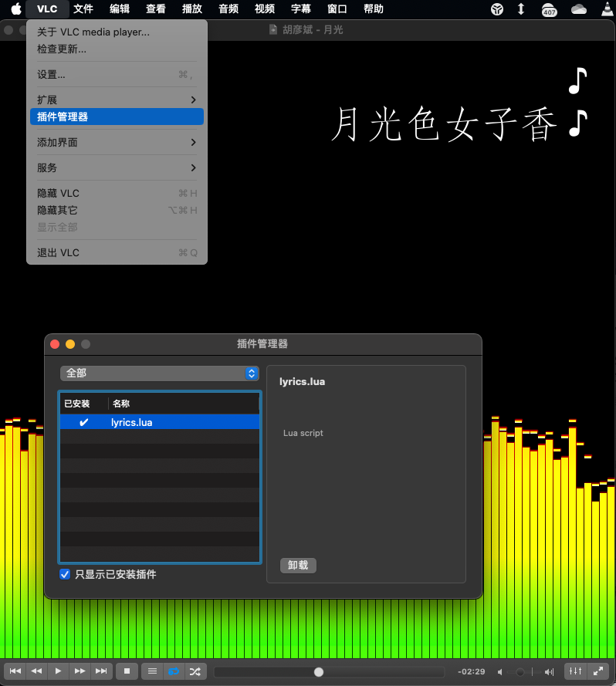Screen dimensions: 616x686
Task: Choose 退出 VLC
Action: point(117,252)
